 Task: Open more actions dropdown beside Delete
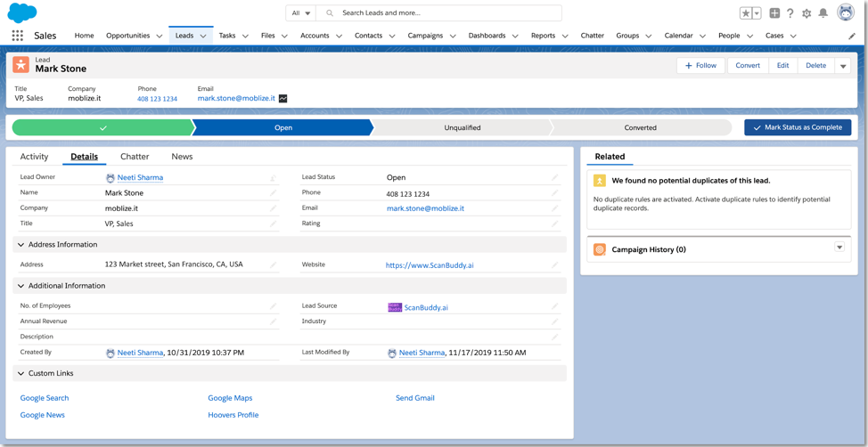pyautogui.click(x=843, y=66)
